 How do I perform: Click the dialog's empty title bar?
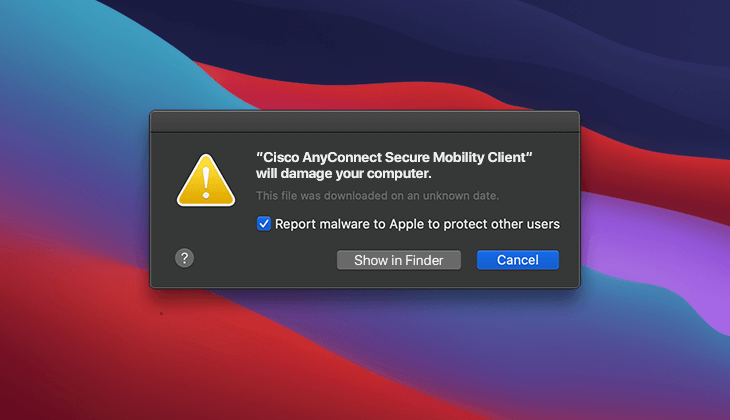click(x=365, y=122)
